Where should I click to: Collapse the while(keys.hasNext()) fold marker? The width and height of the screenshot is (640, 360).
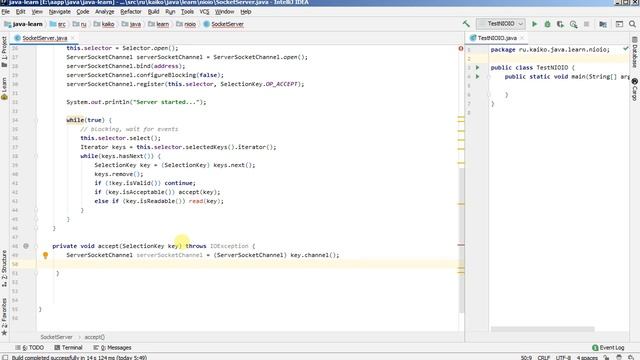pos(36,156)
